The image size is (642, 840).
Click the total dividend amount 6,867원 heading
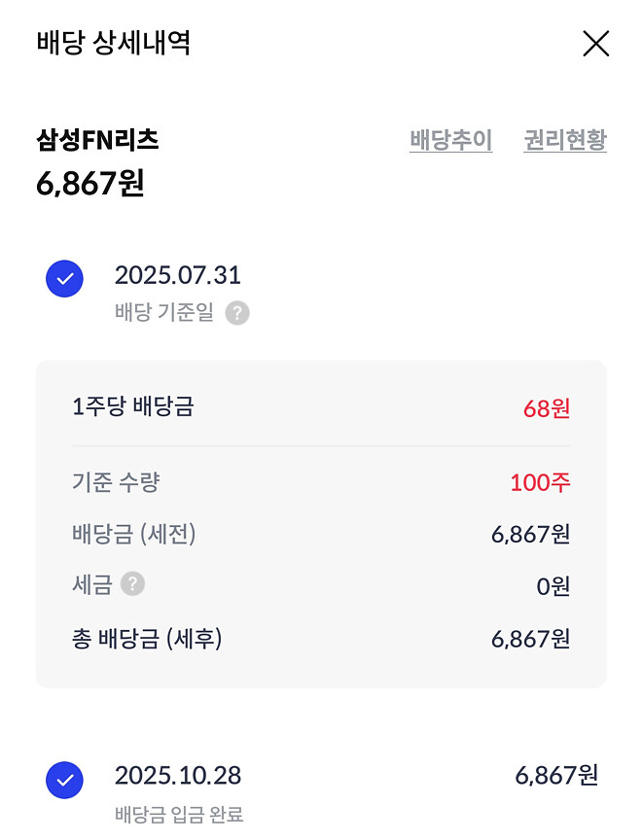coord(89,183)
